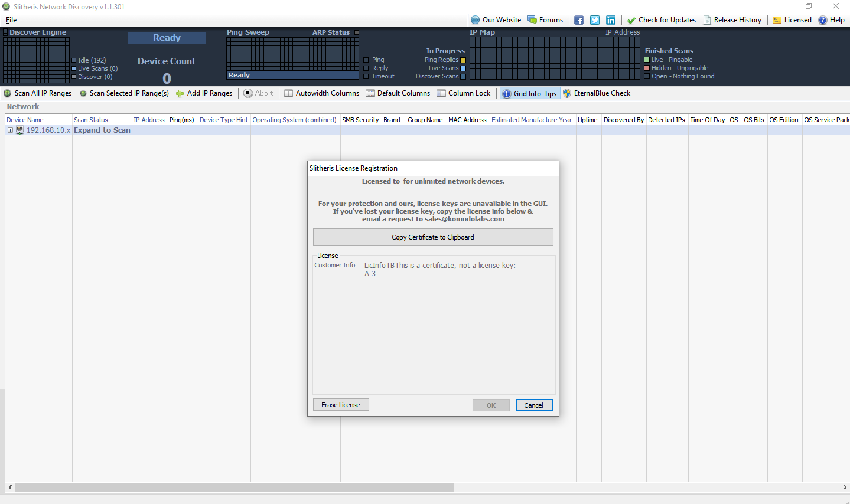Viewport: 850px width, 504px height.
Task: Click the Discover Scans legend swatch
Action: [463, 77]
